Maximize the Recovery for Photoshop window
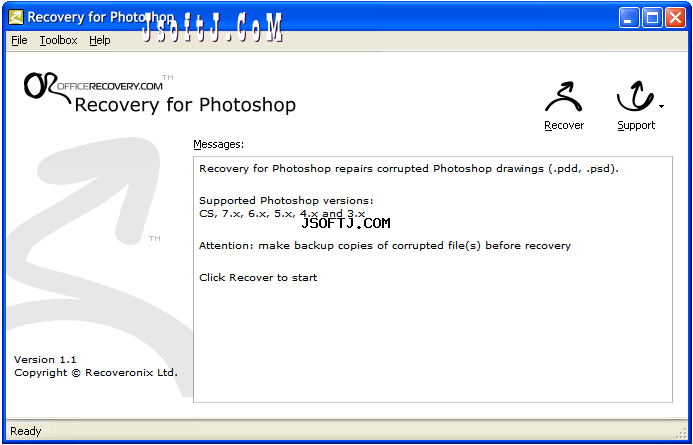Viewport: 693px width, 445px height. point(652,18)
